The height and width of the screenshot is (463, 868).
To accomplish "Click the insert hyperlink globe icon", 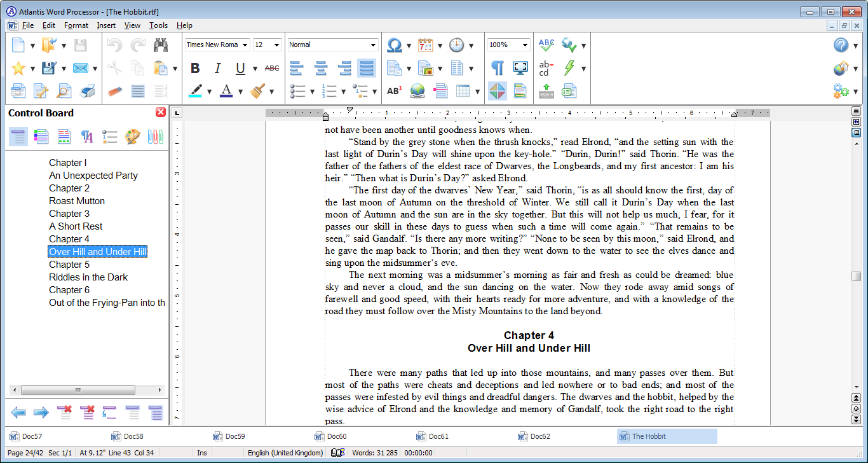I will 417,91.
